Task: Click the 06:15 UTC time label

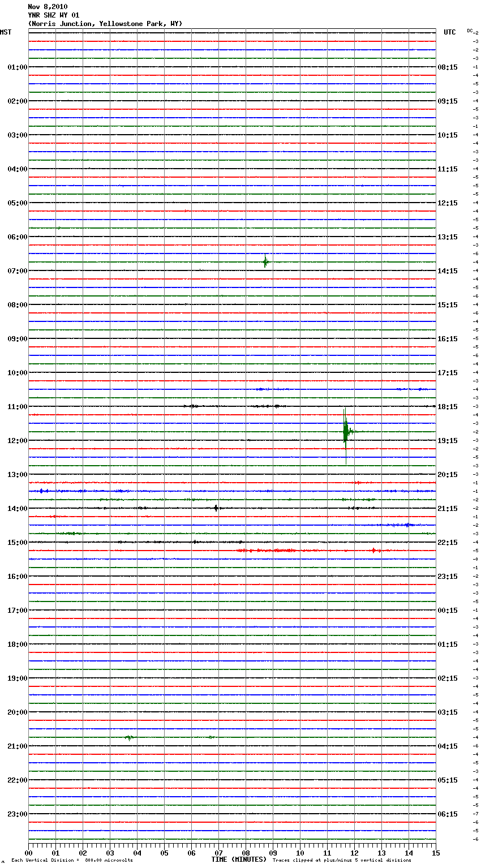Action: 448,814
